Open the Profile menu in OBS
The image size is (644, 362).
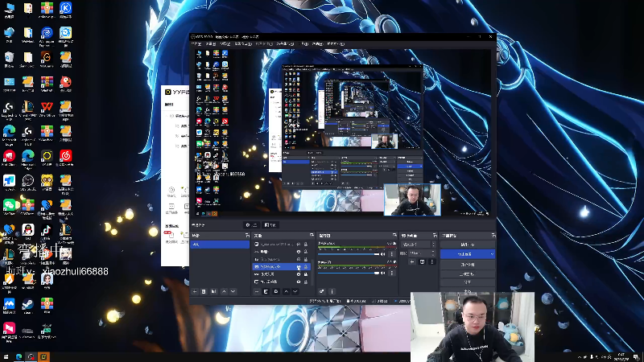click(x=264, y=43)
